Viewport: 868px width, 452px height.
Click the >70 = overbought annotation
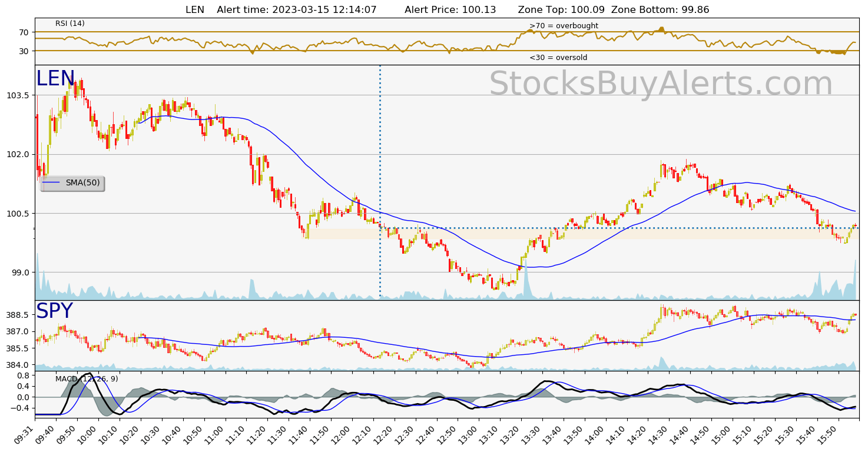tap(564, 26)
